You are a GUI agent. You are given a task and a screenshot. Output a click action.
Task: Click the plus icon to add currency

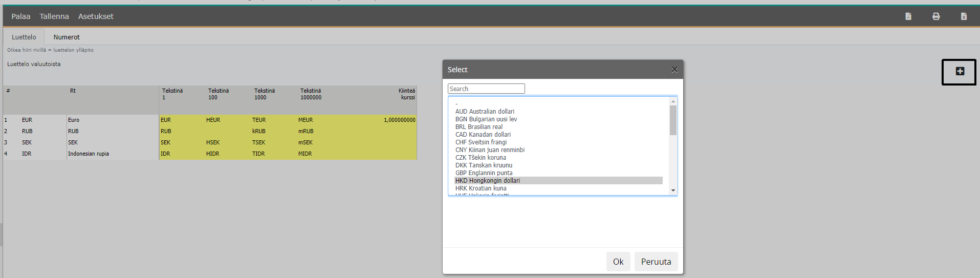click(960, 72)
